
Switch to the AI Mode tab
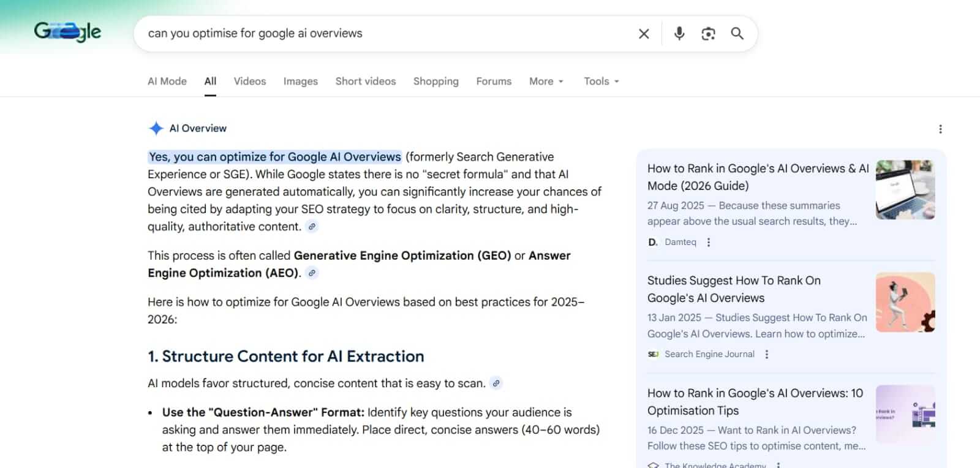coord(167,81)
